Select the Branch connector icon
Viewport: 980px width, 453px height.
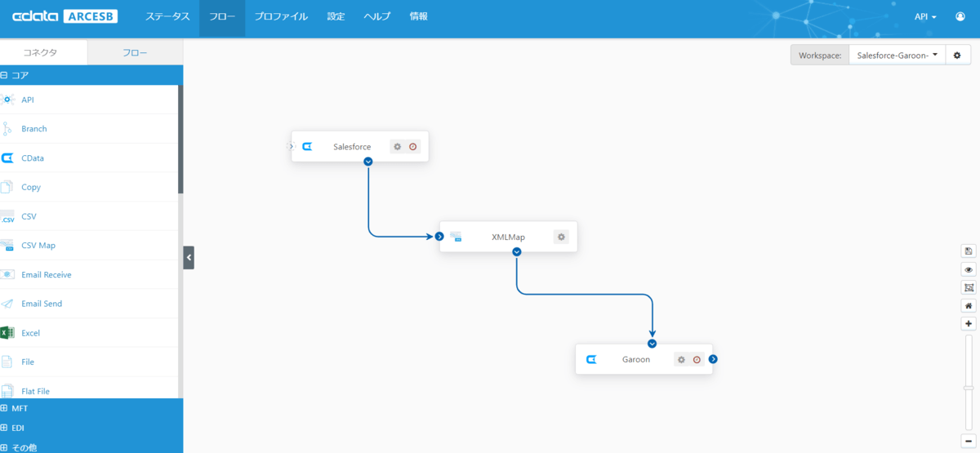pyautogui.click(x=7, y=129)
